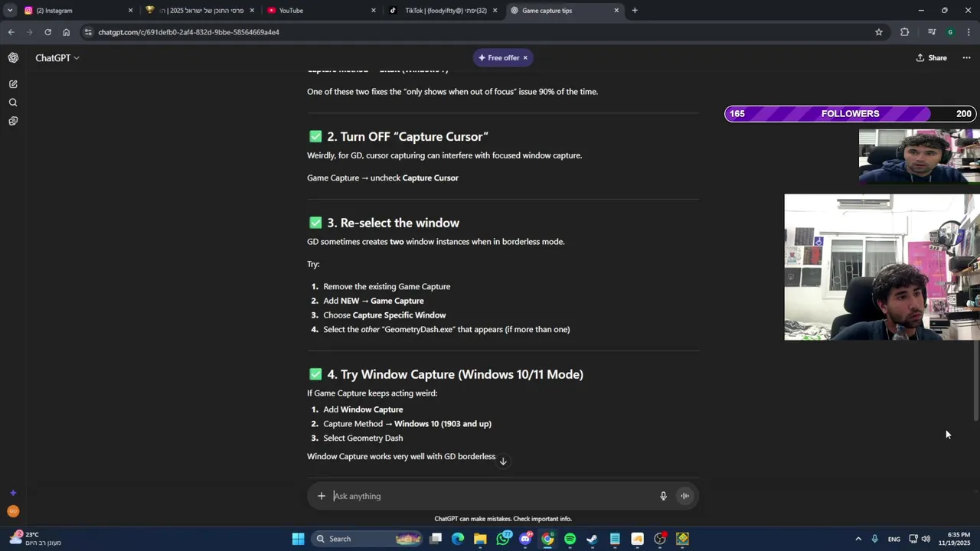Select the Game capture tips tab

tap(565, 11)
